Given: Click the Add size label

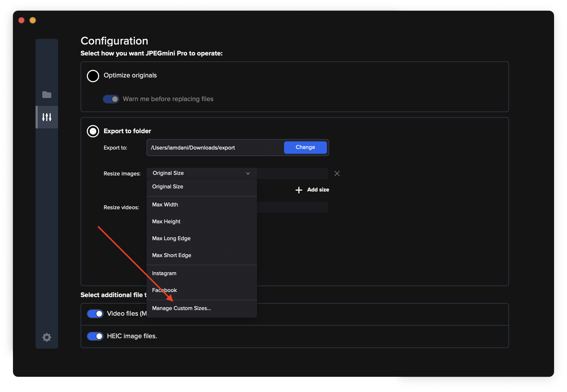Looking at the screenshot, I should click(318, 190).
